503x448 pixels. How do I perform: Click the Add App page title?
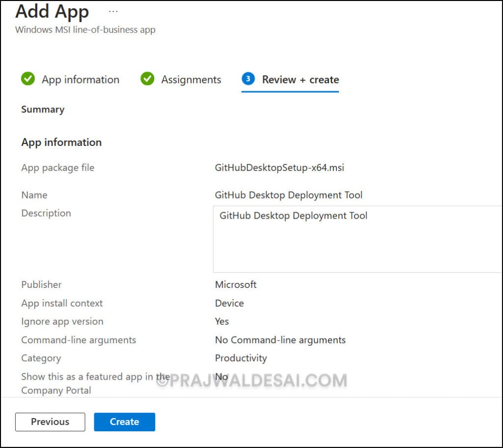tap(52, 12)
